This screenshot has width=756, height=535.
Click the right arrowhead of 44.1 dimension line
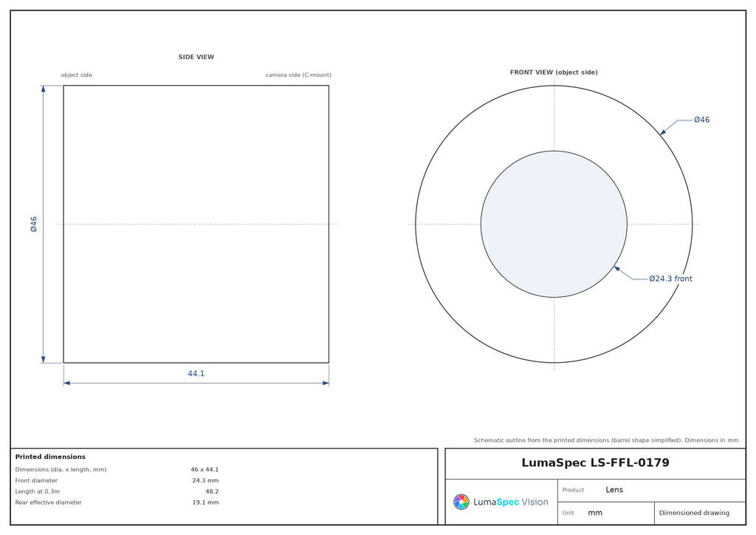tap(326, 383)
